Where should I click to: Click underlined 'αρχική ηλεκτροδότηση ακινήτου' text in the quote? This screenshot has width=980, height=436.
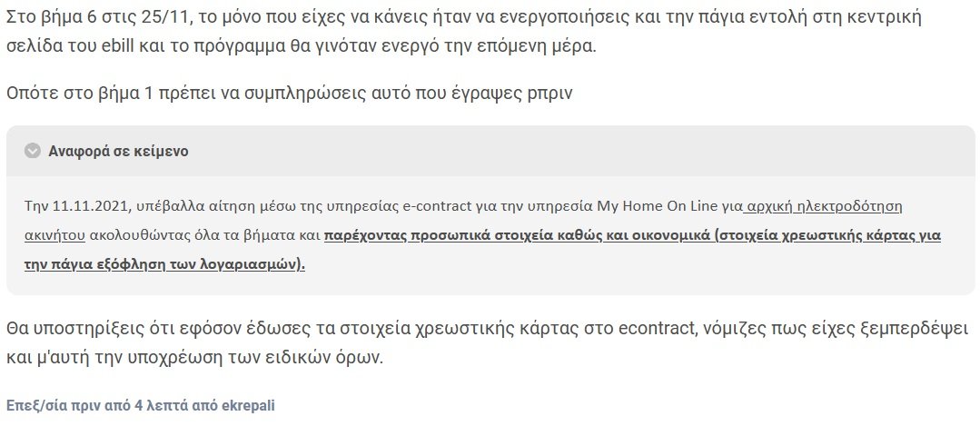[463, 221]
